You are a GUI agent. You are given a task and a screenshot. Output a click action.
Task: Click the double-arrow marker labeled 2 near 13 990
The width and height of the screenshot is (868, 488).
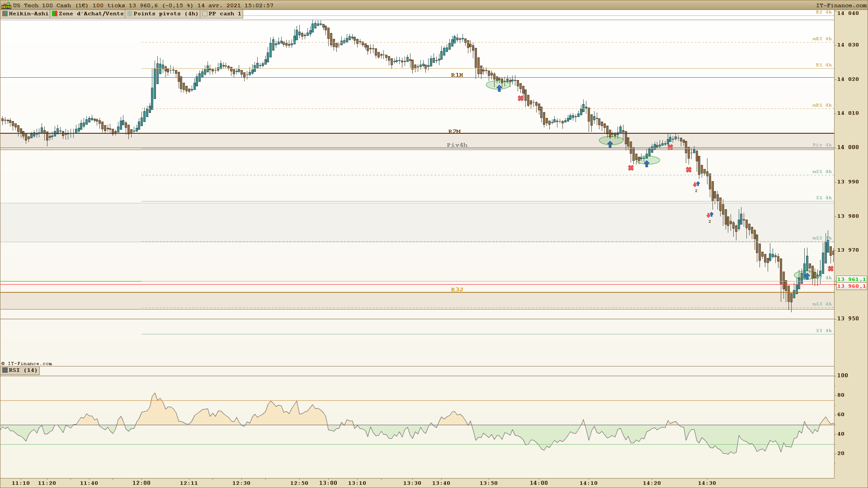(x=696, y=184)
